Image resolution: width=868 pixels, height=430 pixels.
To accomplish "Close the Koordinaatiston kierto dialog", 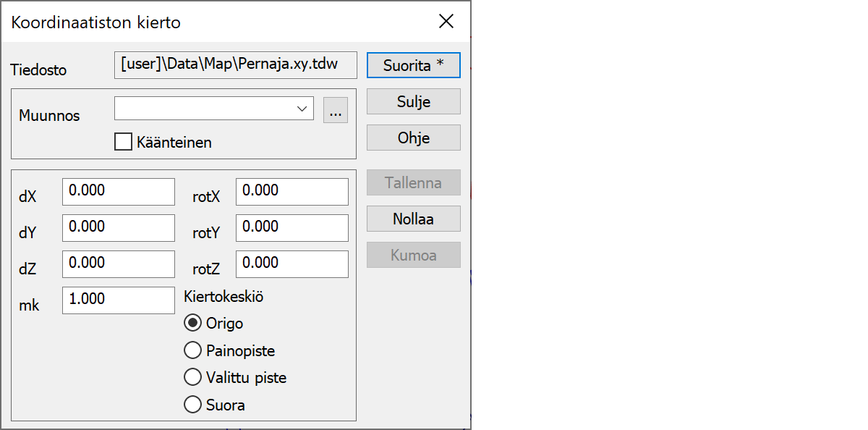I will 446,22.
